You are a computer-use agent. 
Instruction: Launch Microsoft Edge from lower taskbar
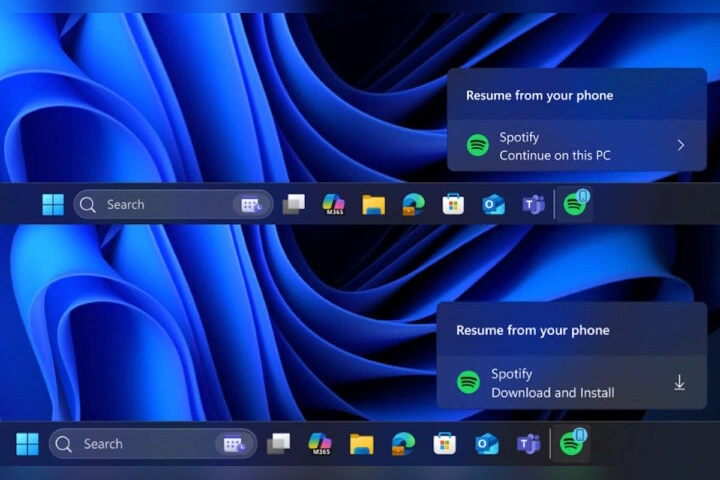403,444
